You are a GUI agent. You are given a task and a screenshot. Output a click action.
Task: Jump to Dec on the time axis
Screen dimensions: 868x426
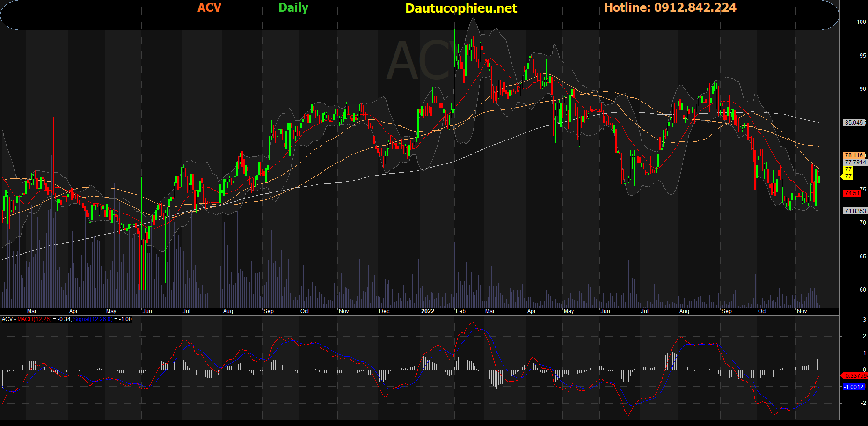coord(384,311)
